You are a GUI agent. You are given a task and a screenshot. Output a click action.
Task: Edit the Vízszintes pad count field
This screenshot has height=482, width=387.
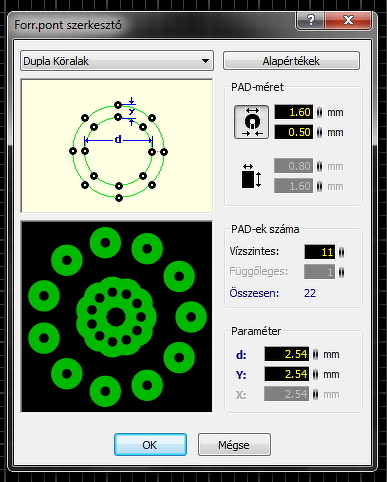(x=319, y=252)
